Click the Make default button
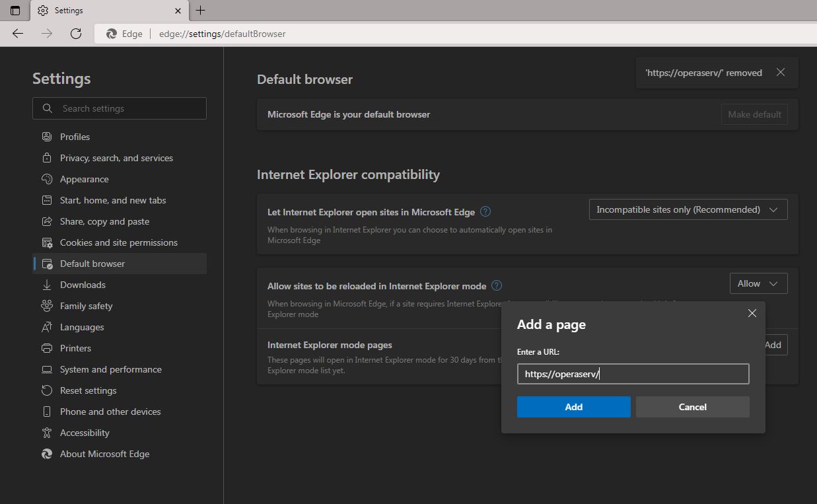 (x=754, y=114)
